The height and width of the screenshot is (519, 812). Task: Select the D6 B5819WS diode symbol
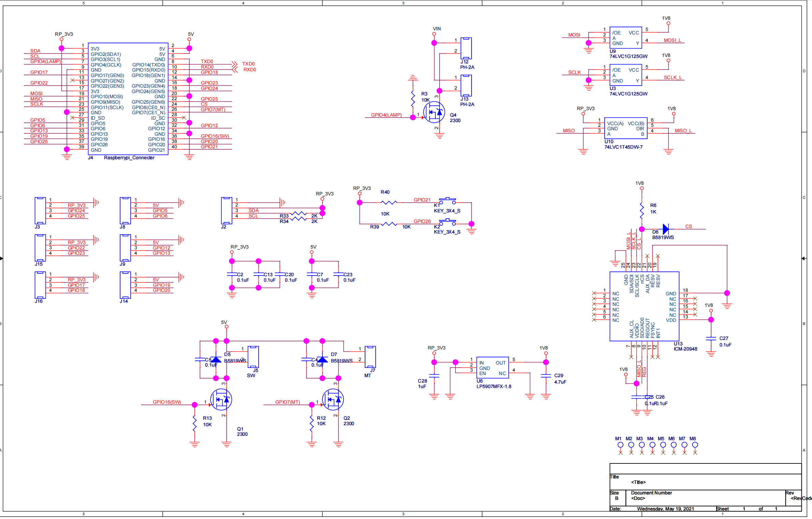coord(665,229)
